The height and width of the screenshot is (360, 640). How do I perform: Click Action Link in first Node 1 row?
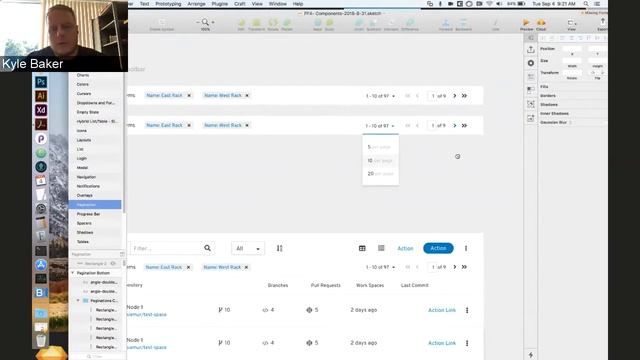click(442, 310)
